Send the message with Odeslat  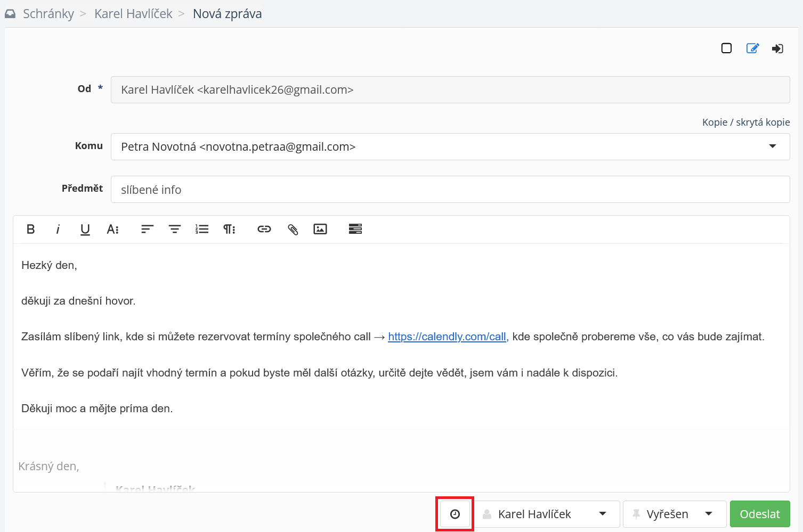point(760,514)
